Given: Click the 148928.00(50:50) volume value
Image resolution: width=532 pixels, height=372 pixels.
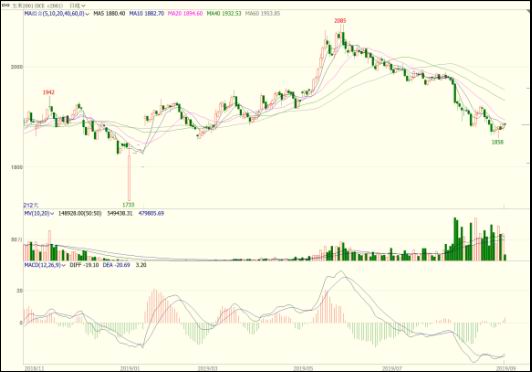Looking at the screenshot, I should [80, 213].
